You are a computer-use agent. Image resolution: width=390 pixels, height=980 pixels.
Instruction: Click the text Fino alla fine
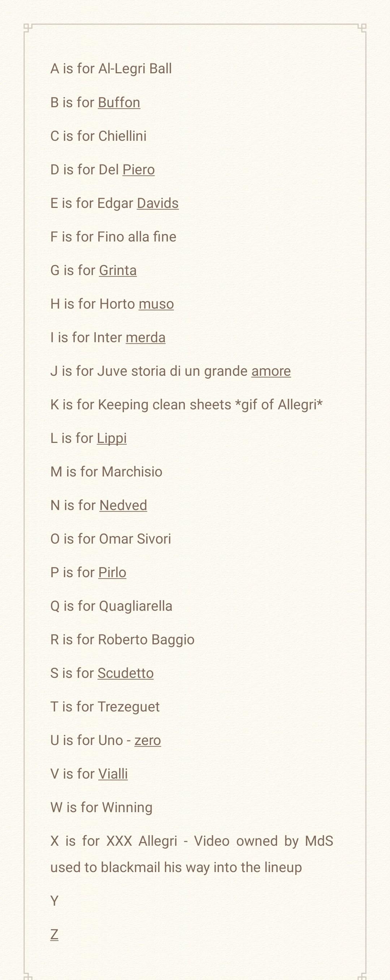(x=136, y=237)
